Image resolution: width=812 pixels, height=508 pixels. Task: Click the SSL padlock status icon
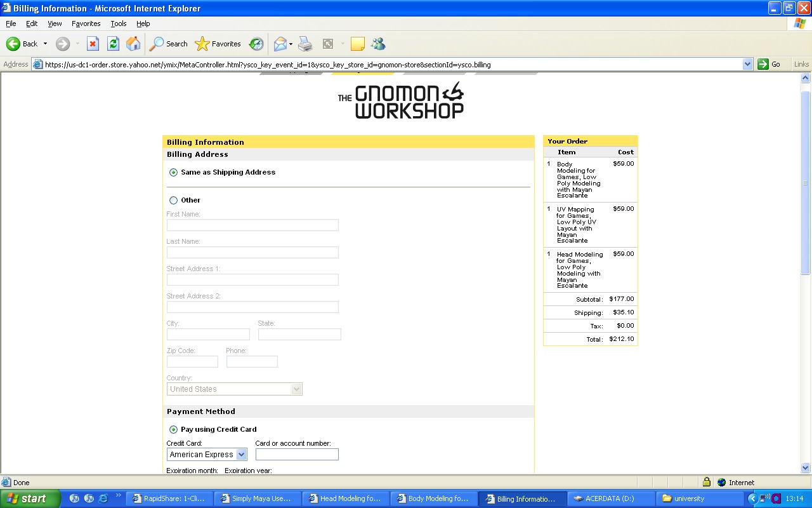coord(706,482)
